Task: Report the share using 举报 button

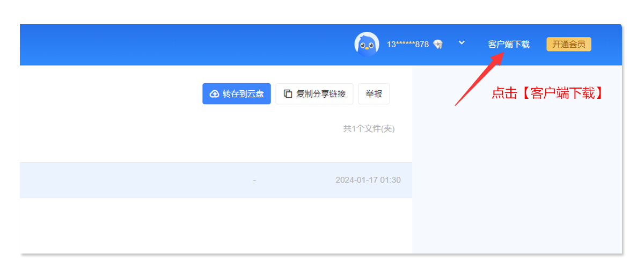Action: click(374, 94)
